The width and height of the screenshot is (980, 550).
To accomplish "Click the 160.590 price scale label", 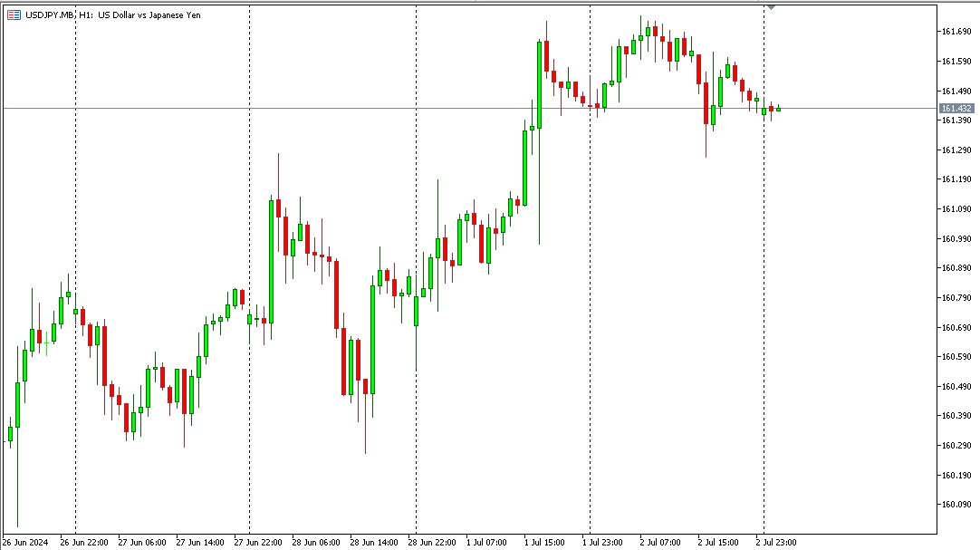I will coord(956,357).
